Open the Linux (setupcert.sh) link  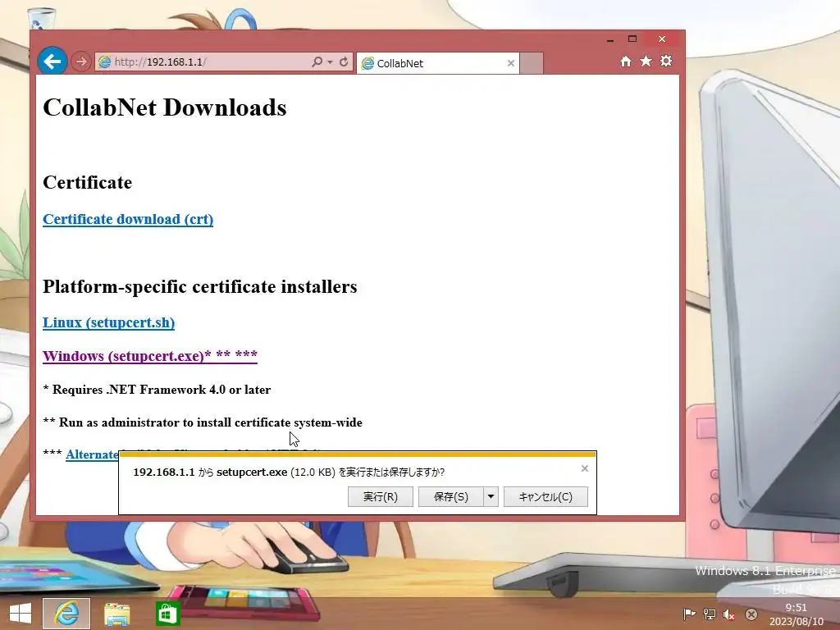click(109, 323)
